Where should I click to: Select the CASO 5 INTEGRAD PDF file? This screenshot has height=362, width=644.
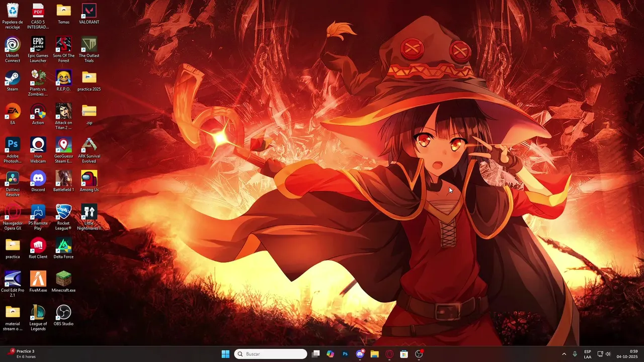click(38, 16)
